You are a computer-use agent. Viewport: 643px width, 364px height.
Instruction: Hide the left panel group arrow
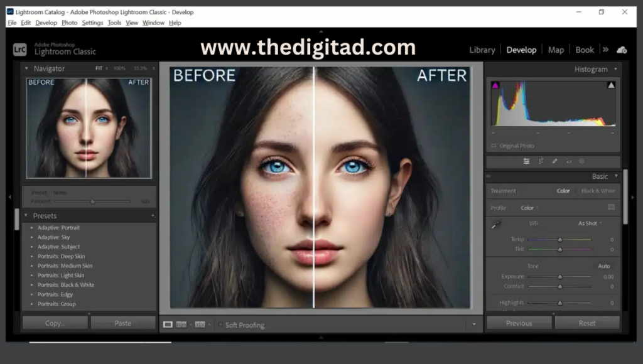click(10, 197)
